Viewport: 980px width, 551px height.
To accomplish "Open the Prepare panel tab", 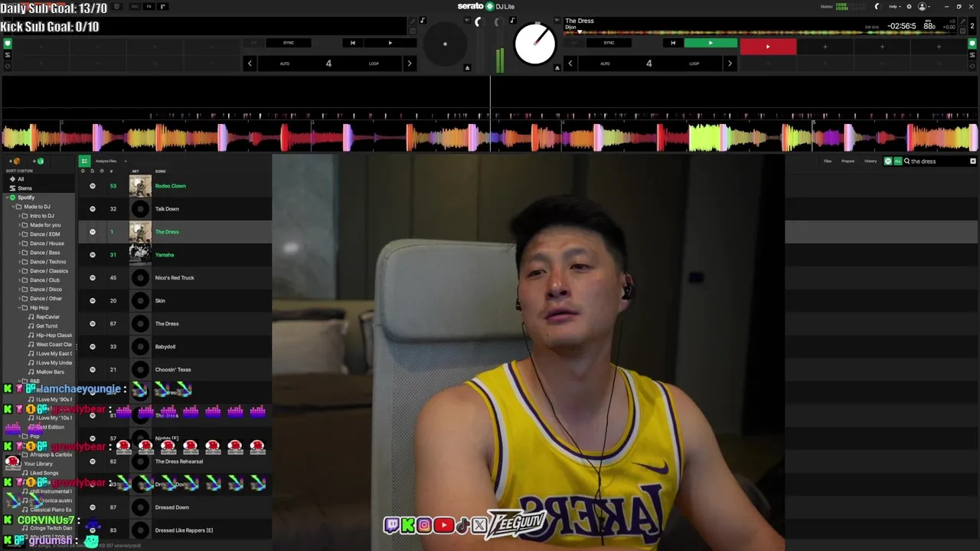I will coord(848,161).
